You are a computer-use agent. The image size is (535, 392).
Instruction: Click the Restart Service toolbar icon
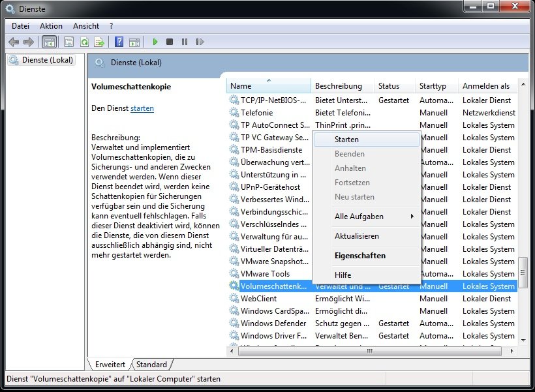point(198,42)
